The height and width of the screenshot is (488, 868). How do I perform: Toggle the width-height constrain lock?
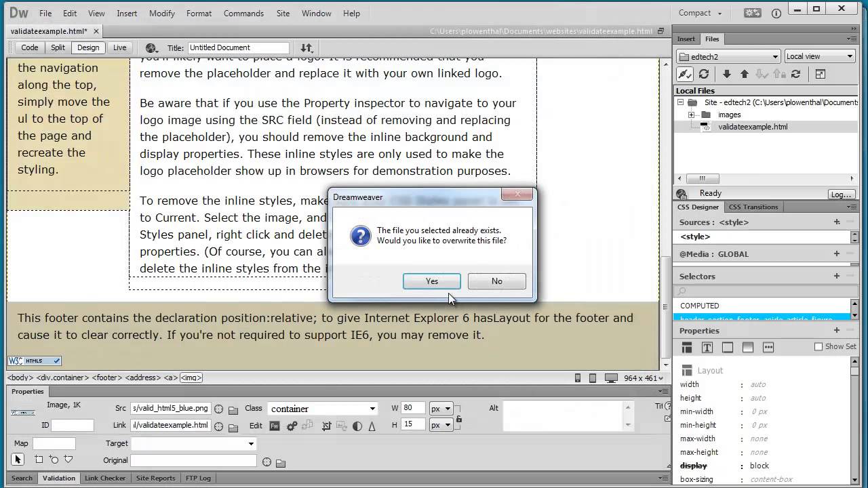(458, 419)
